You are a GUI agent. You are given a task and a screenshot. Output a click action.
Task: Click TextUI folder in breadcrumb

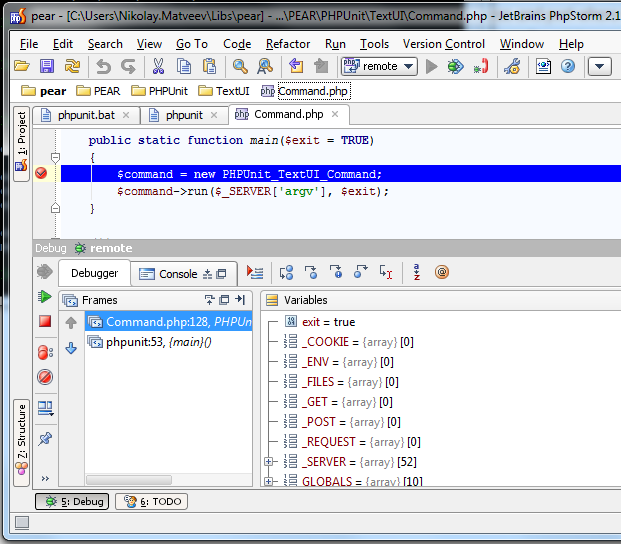click(224, 91)
